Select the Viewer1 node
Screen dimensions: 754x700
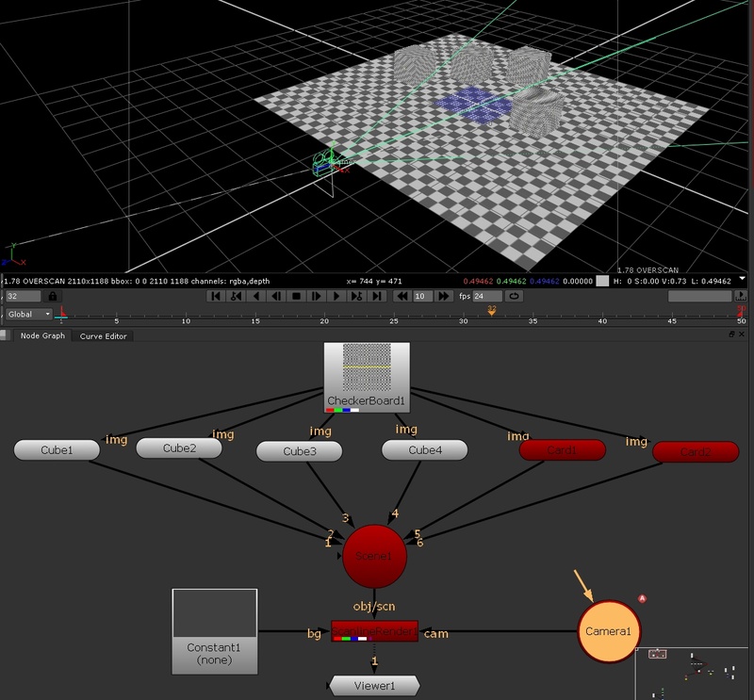pos(375,686)
